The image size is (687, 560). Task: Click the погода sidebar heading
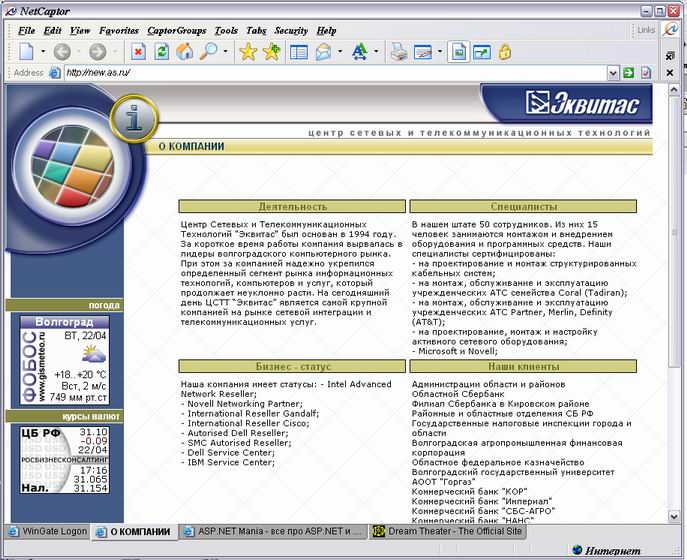click(x=64, y=305)
